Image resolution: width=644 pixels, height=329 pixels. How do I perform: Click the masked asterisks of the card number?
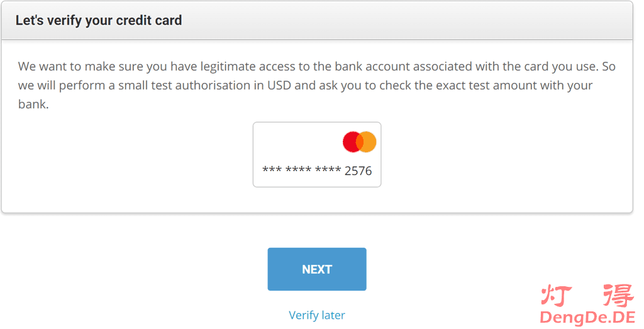tap(301, 170)
